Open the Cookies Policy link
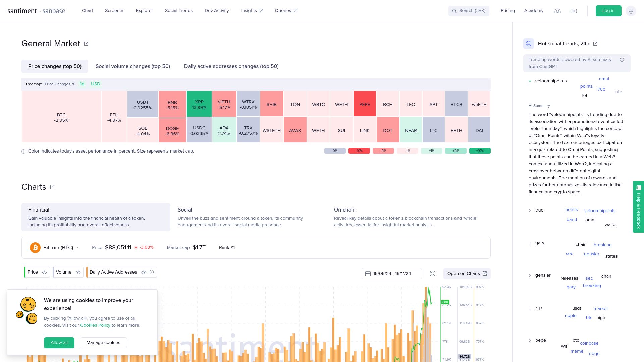 coord(95,325)
